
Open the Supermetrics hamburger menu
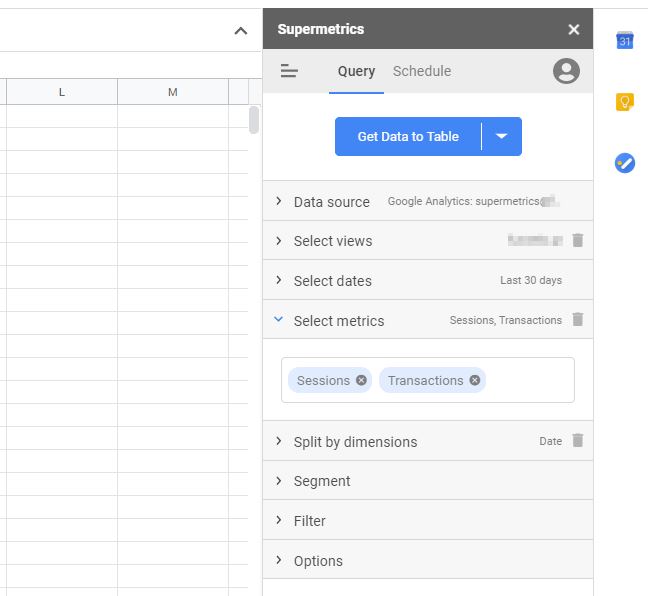pos(289,71)
